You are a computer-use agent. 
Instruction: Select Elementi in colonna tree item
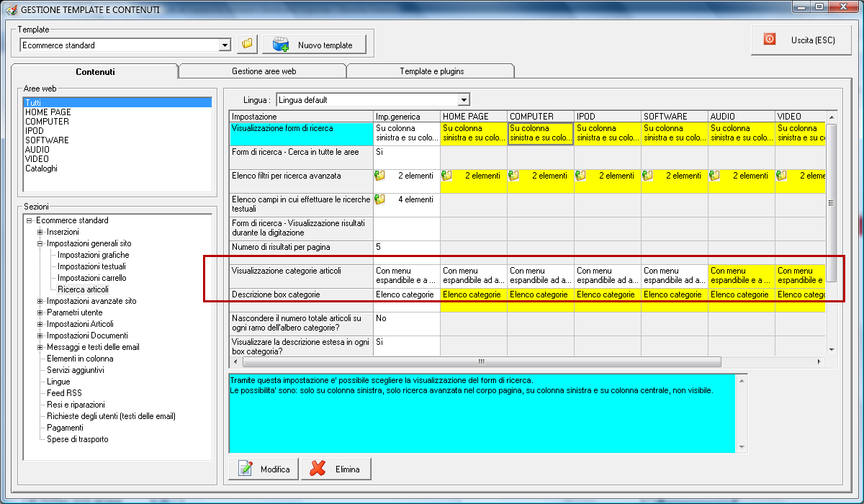(x=80, y=359)
